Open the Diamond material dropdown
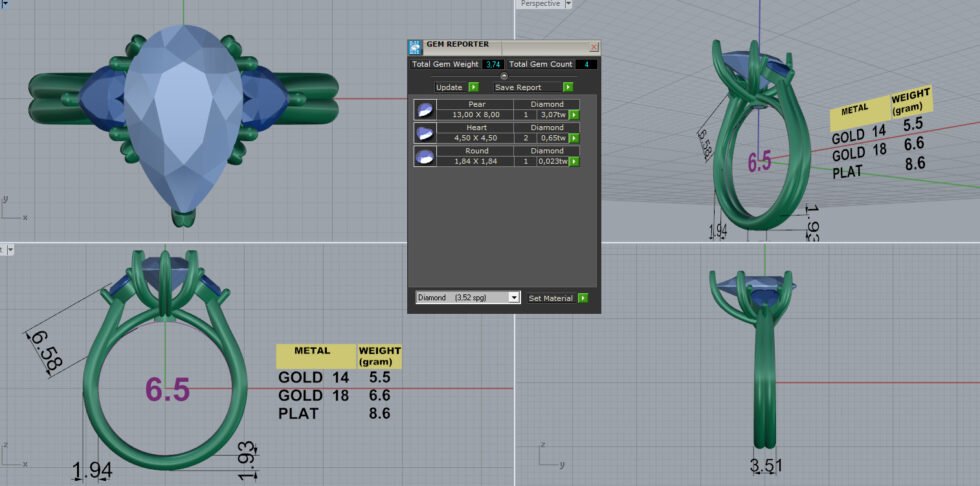Image resolution: width=980 pixels, height=486 pixels. (515, 298)
